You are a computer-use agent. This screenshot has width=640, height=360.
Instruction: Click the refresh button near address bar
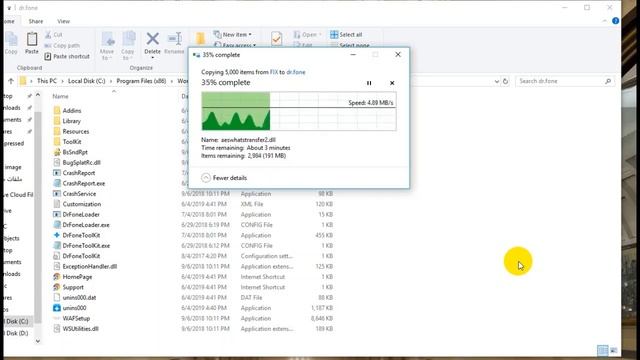pyautogui.click(x=505, y=81)
